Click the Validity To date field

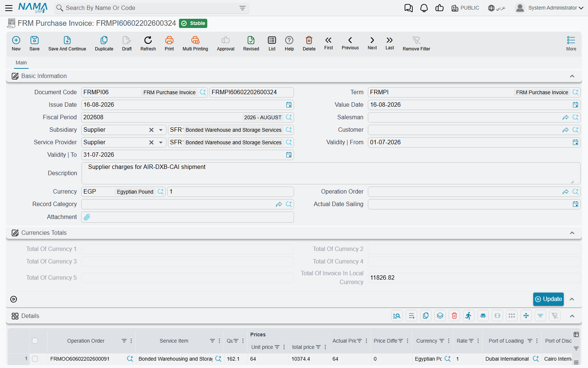coord(187,155)
